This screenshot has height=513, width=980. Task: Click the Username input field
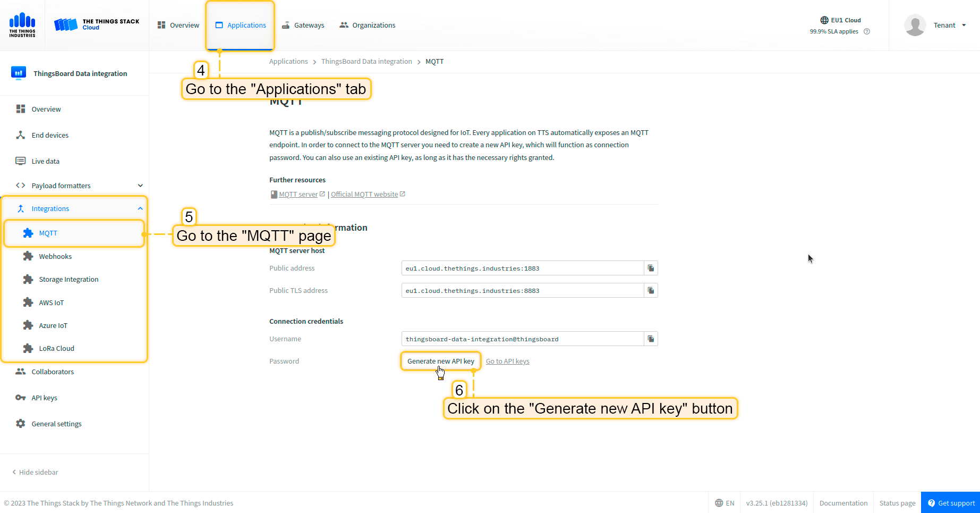[523, 339]
